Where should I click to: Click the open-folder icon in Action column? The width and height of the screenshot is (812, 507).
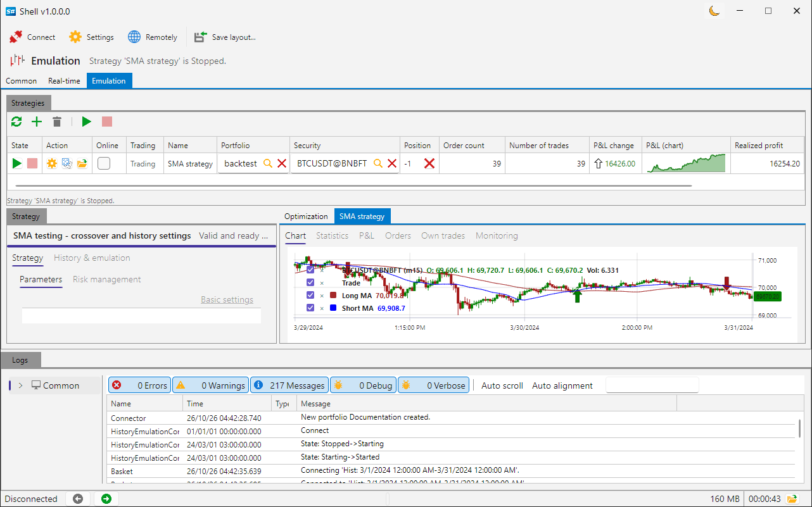point(82,163)
